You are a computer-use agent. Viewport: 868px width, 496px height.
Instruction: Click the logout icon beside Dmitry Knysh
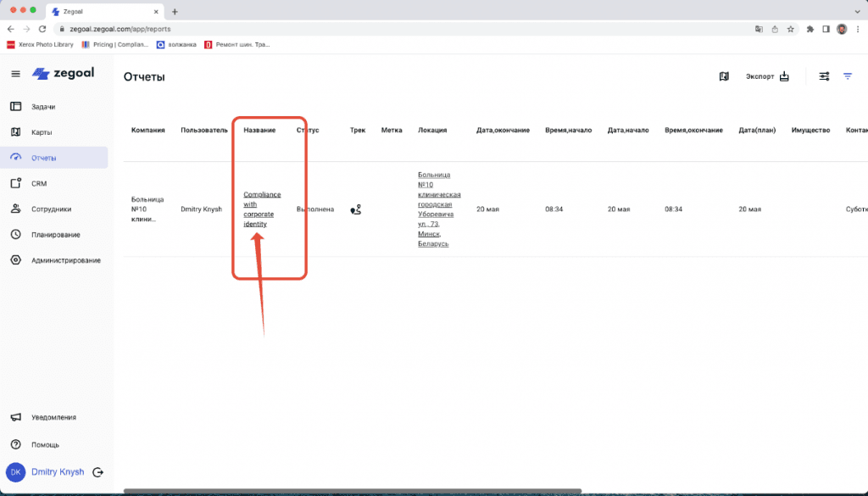click(x=98, y=472)
